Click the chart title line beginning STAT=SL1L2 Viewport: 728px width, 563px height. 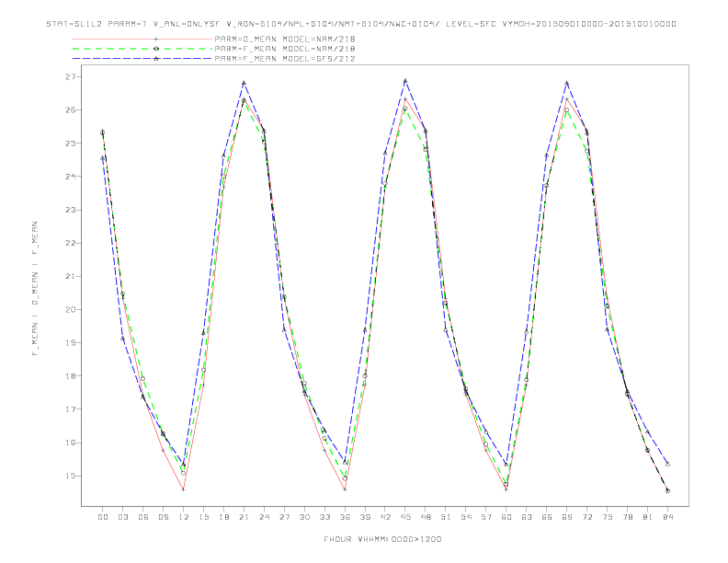361,24
